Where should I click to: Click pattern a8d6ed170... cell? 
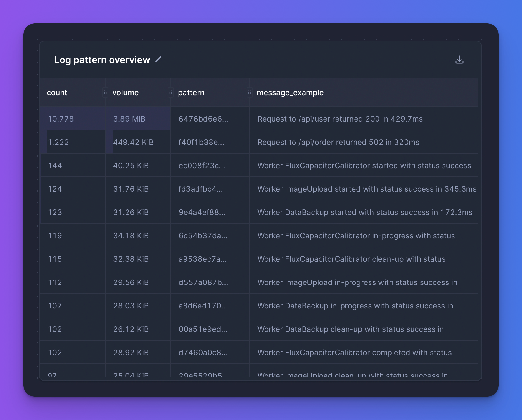tap(203, 306)
